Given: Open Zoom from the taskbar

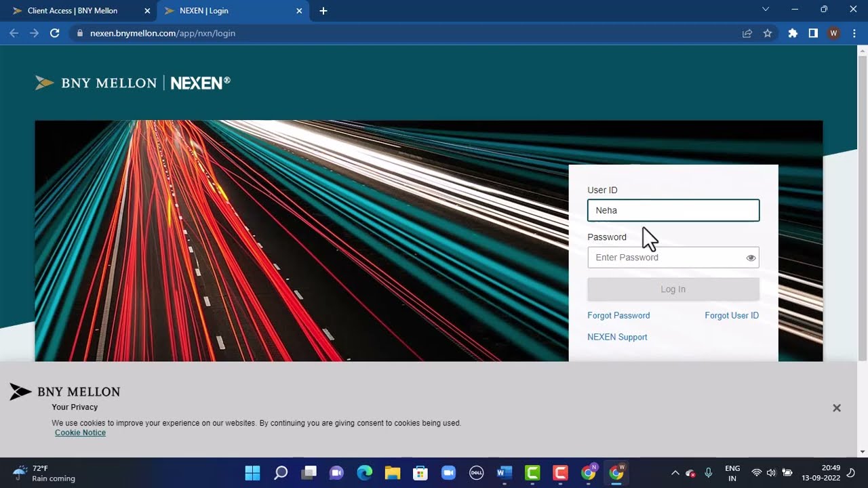Looking at the screenshot, I should (x=448, y=473).
